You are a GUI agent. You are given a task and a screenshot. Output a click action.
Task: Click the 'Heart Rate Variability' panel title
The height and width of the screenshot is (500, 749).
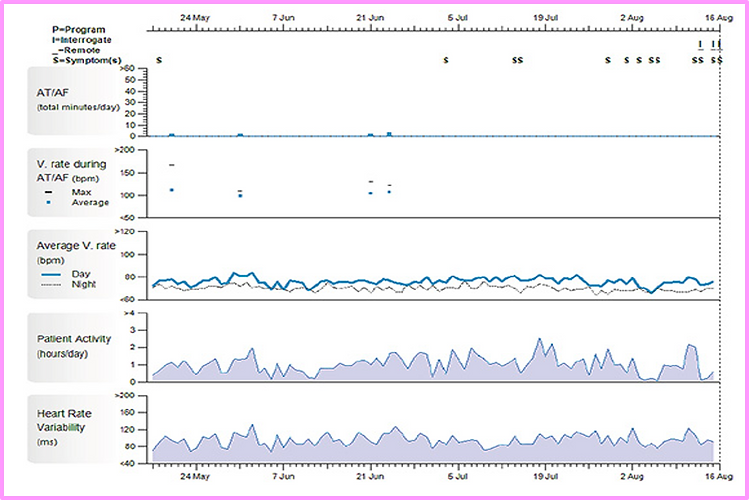pos(64,420)
